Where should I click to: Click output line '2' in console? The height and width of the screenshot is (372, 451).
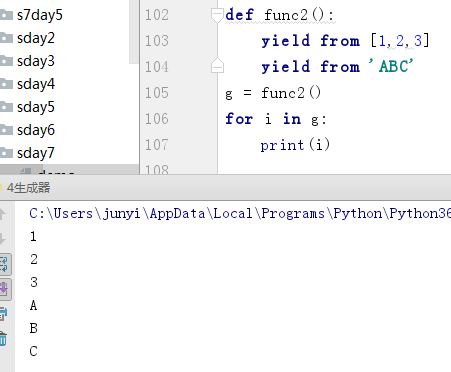pyautogui.click(x=34, y=260)
